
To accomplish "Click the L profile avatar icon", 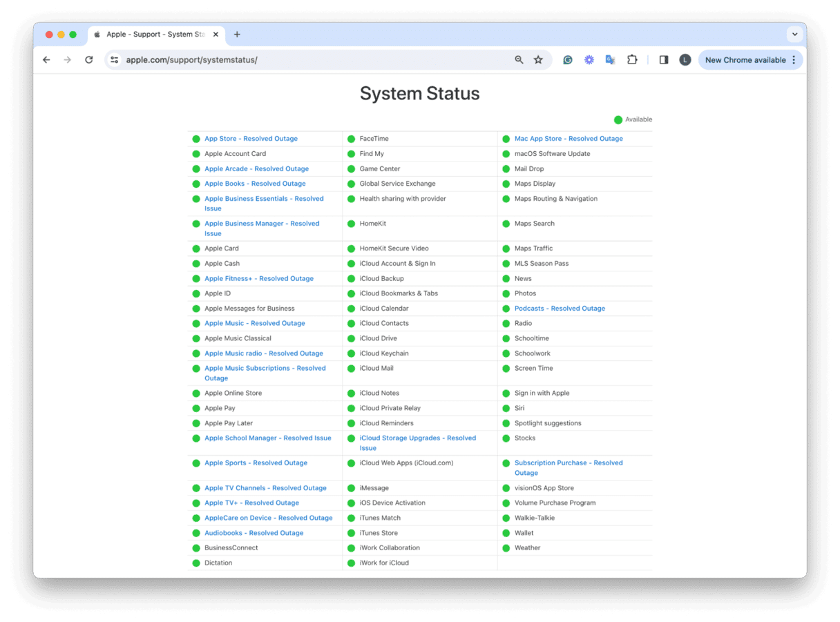I will (685, 60).
